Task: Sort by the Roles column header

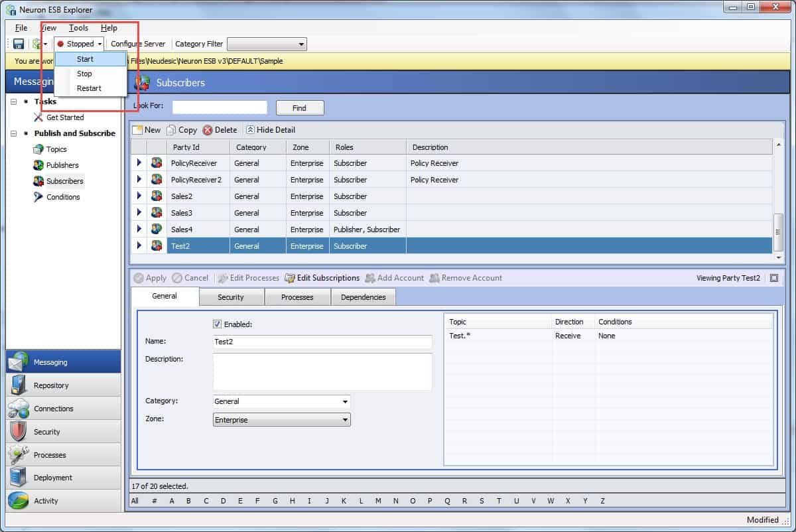Action: [x=367, y=147]
